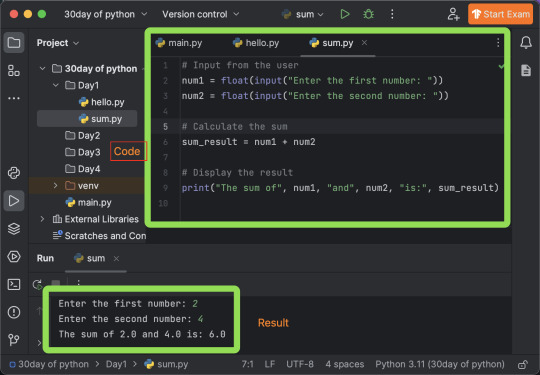Toggle read-only lock icon in status bar
540x375 pixels.
[523, 364]
